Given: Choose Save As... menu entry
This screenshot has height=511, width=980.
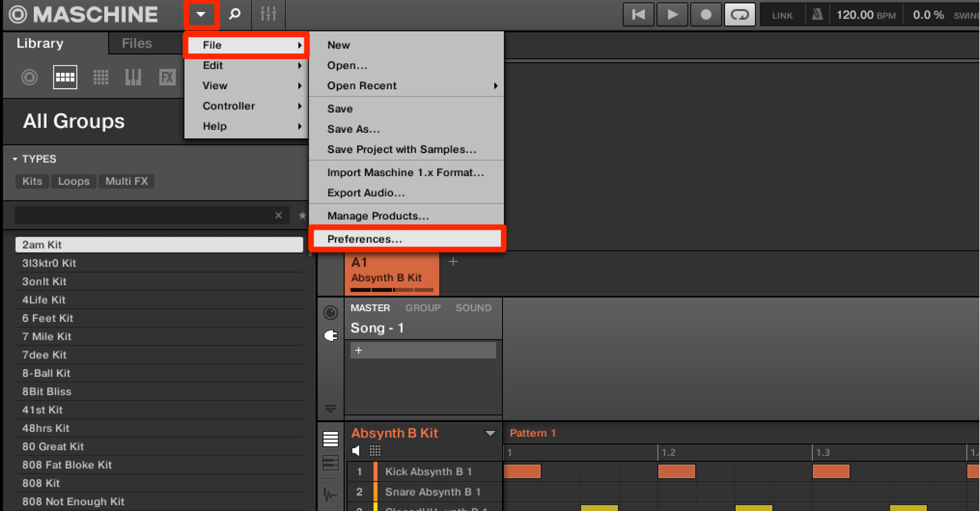Looking at the screenshot, I should [x=406, y=129].
